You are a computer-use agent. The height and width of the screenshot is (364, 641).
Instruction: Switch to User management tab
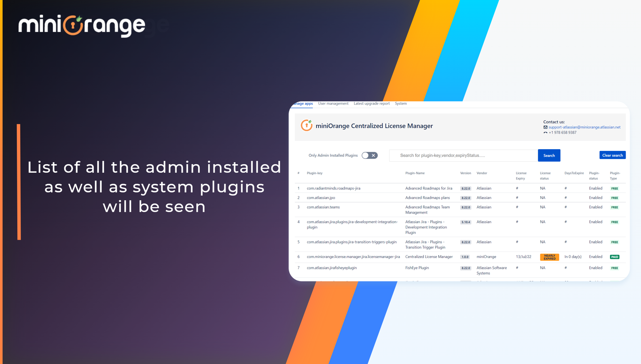(x=333, y=104)
